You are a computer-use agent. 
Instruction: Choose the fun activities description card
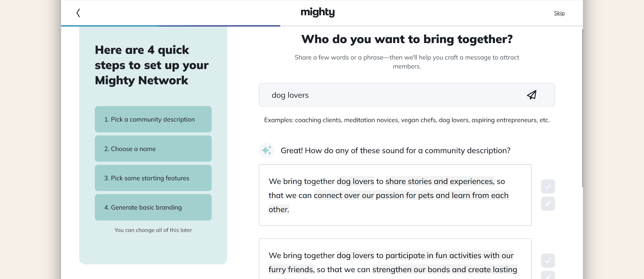(x=395, y=259)
